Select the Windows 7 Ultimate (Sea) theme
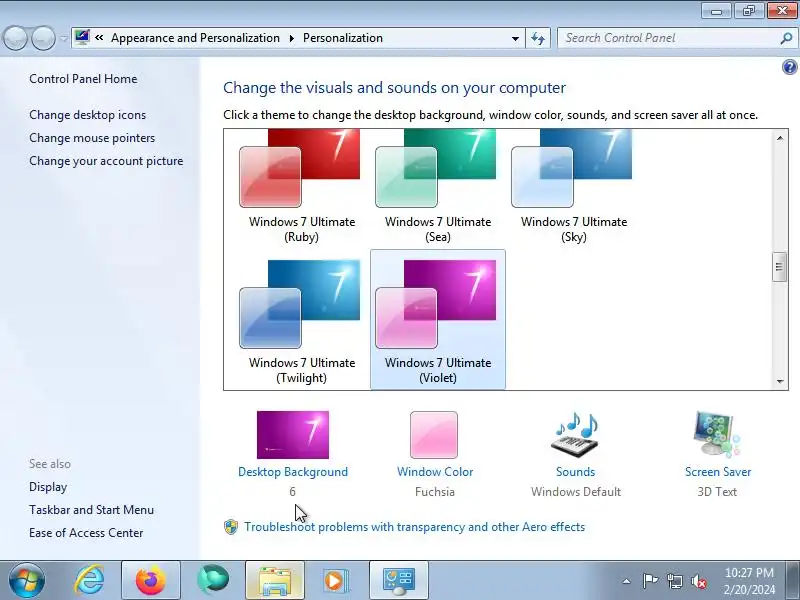Image resolution: width=800 pixels, height=600 pixels. point(438,187)
